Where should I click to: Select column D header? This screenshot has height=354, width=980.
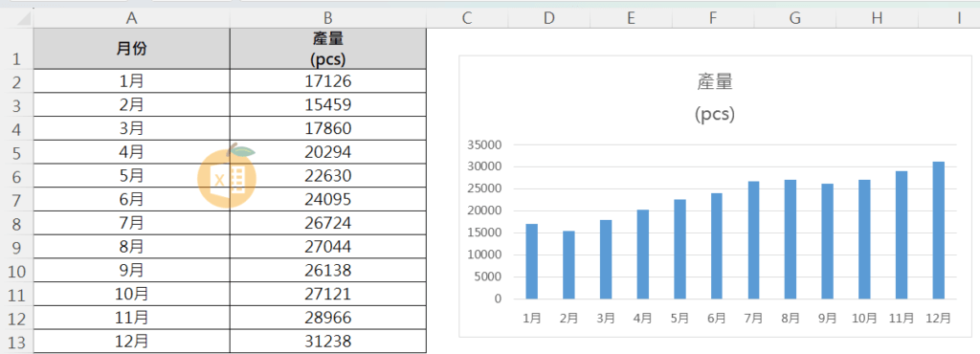coord(548,18)
